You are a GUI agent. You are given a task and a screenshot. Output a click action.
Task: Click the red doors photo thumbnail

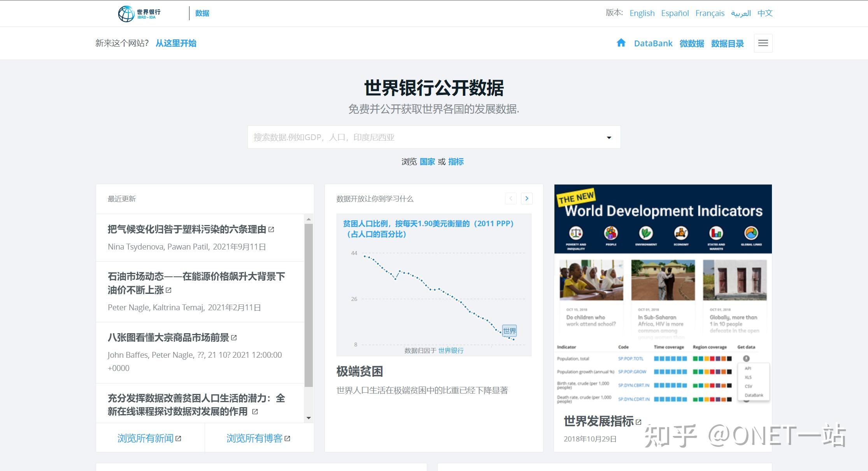click(x=735, y=280)
